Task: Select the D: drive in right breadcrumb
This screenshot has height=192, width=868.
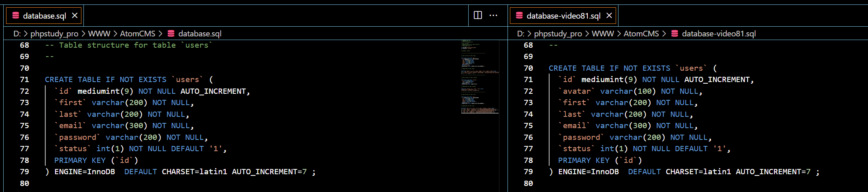Action: (x=520, y=34)
